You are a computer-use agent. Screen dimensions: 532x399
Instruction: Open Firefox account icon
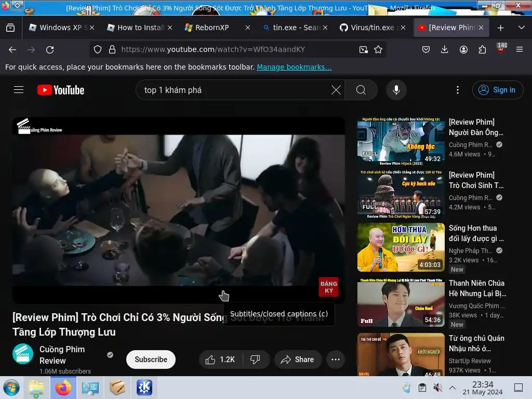(x=463, y=49)
